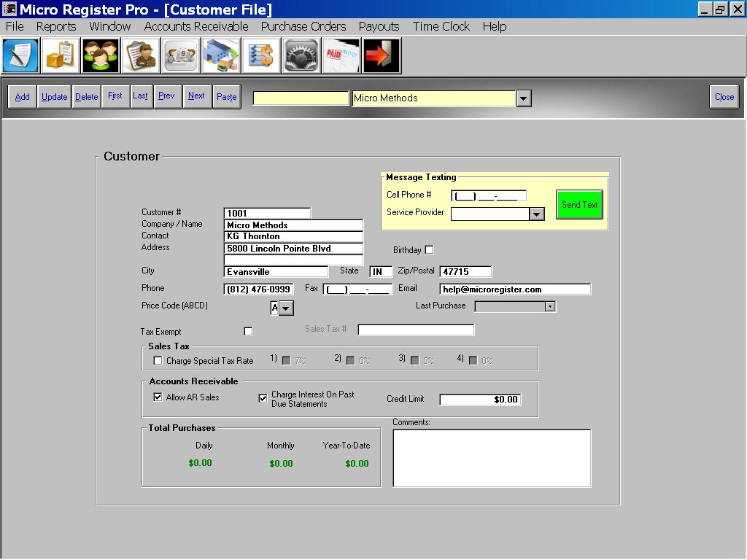Open the Help menu
Viewport: 747px width, 560px height.
tap(495, 27)
